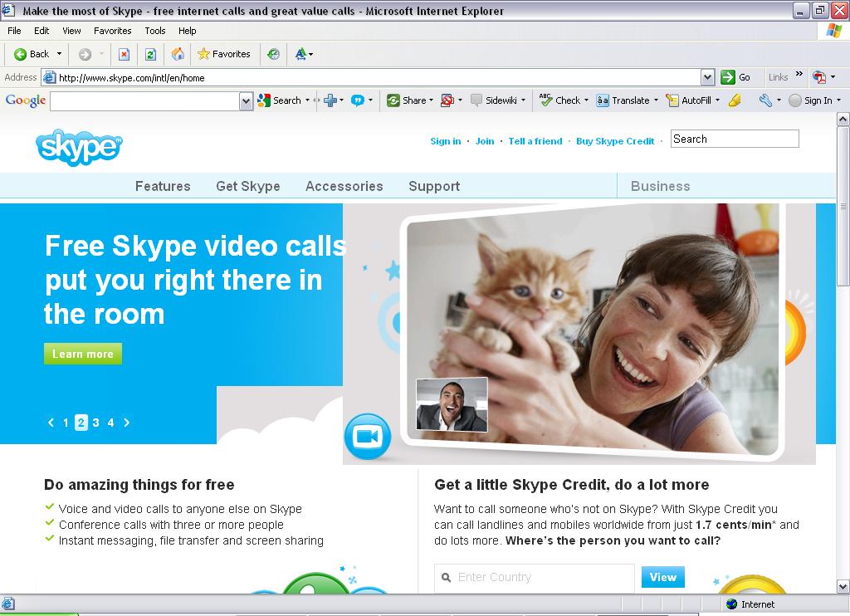Image resolution: width=850 pixels, height=616 pixels.
Task: Open the Edit menu
Action: point(42,31)
